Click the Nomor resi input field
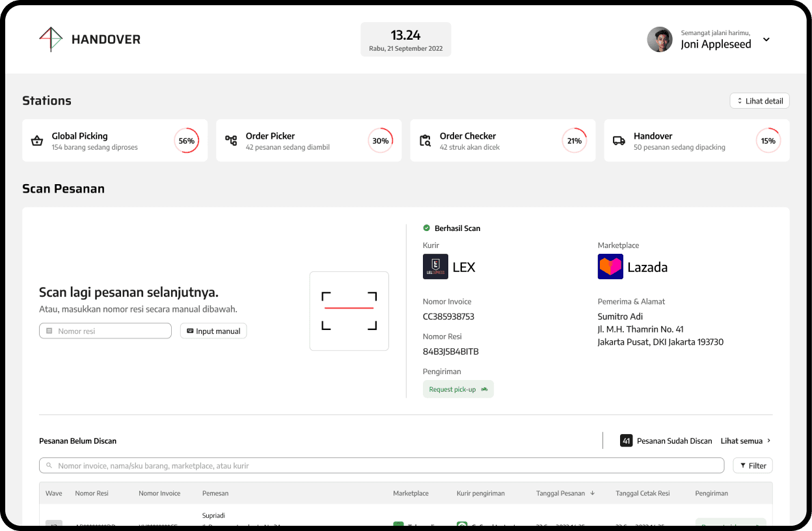Screen dimensions: 812x531 (x=105, y=331)
